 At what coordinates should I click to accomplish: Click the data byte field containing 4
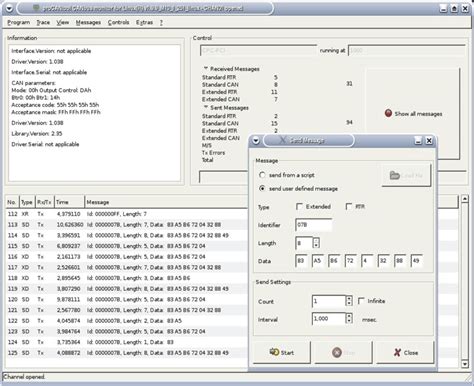point(367,261)
